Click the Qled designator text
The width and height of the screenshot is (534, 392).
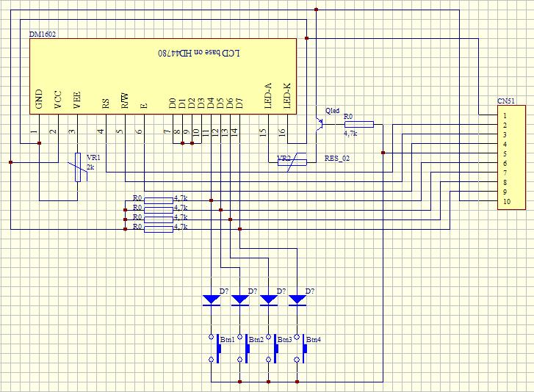click(332, 111)
